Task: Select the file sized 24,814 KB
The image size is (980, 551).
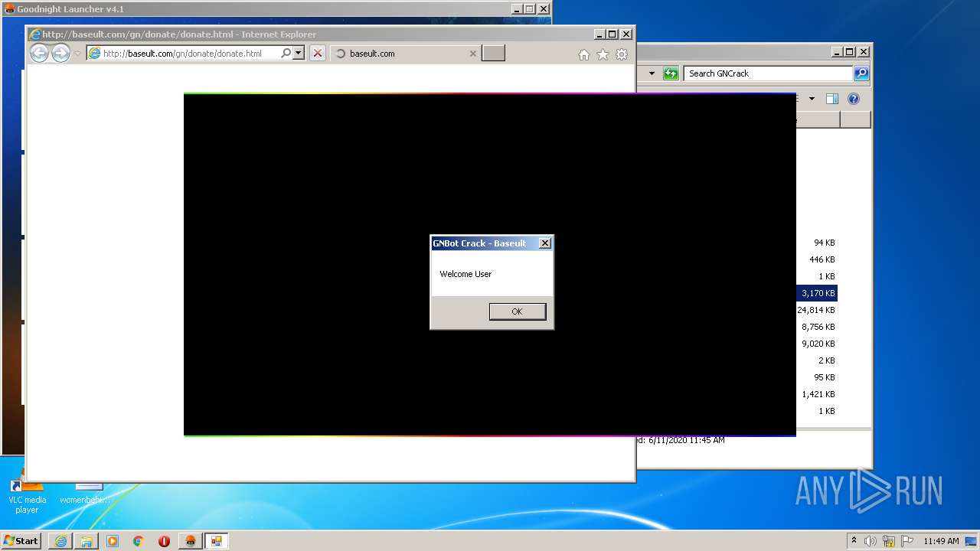Action: [x=816, y=310]
